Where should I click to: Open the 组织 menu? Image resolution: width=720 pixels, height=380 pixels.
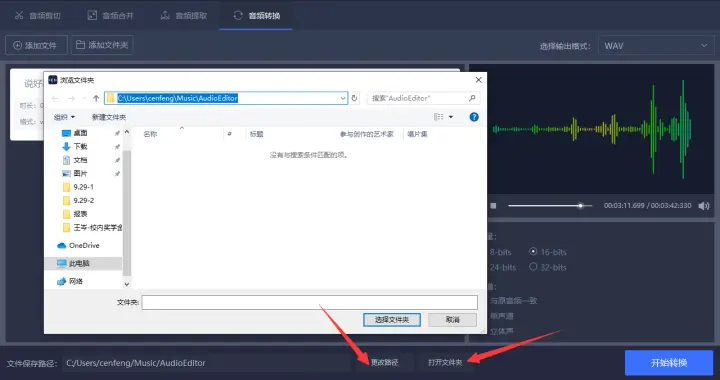(64, 117)
